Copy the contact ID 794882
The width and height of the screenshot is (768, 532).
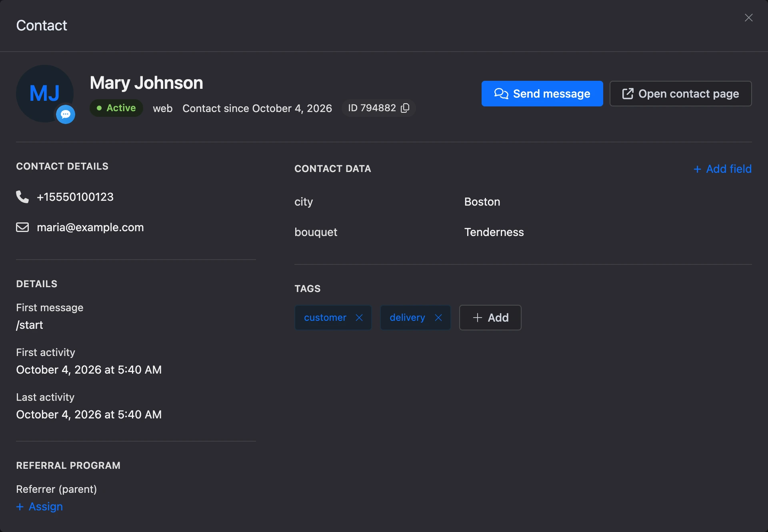pyautogui.click(x=405, y=108)
